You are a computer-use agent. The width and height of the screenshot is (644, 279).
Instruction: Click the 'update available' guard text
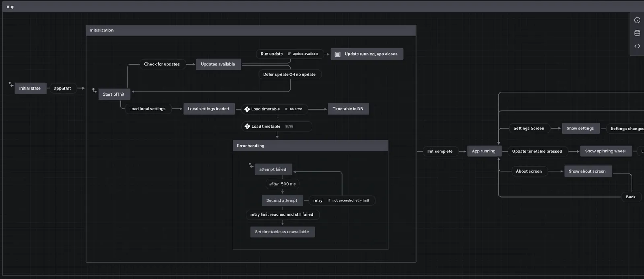(x=305, y=54)
